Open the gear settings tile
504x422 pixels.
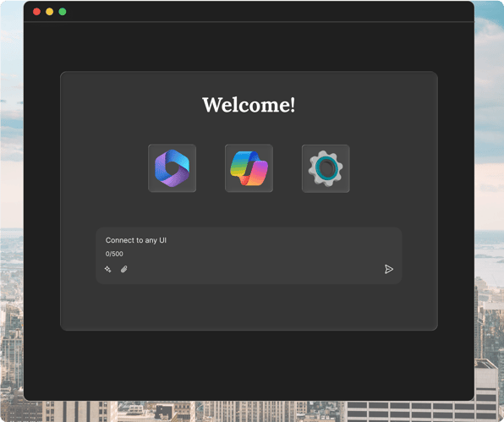pos(326,168)
